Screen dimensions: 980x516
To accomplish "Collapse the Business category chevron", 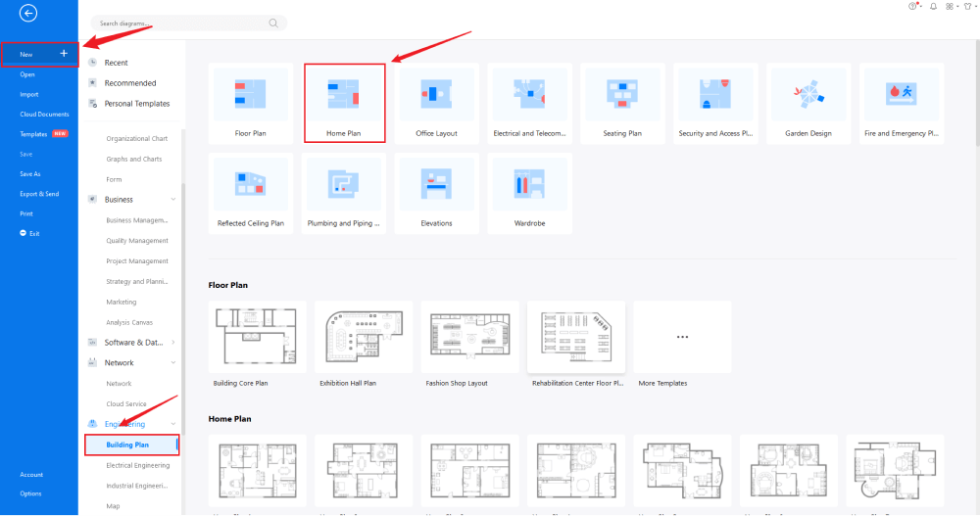I will 173,200.
